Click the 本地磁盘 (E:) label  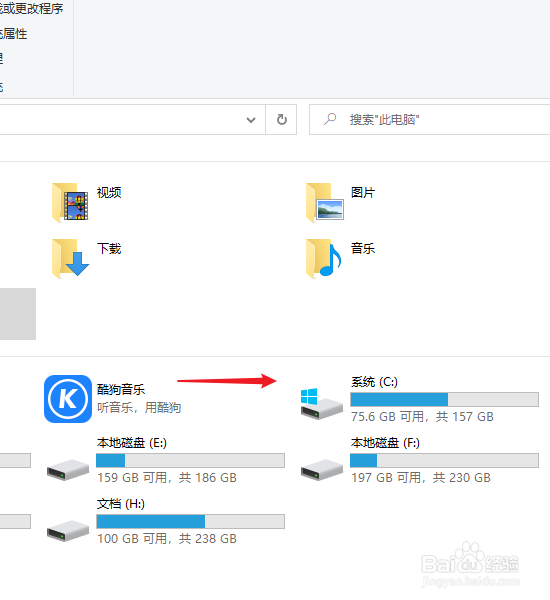[x=132, y=443]
